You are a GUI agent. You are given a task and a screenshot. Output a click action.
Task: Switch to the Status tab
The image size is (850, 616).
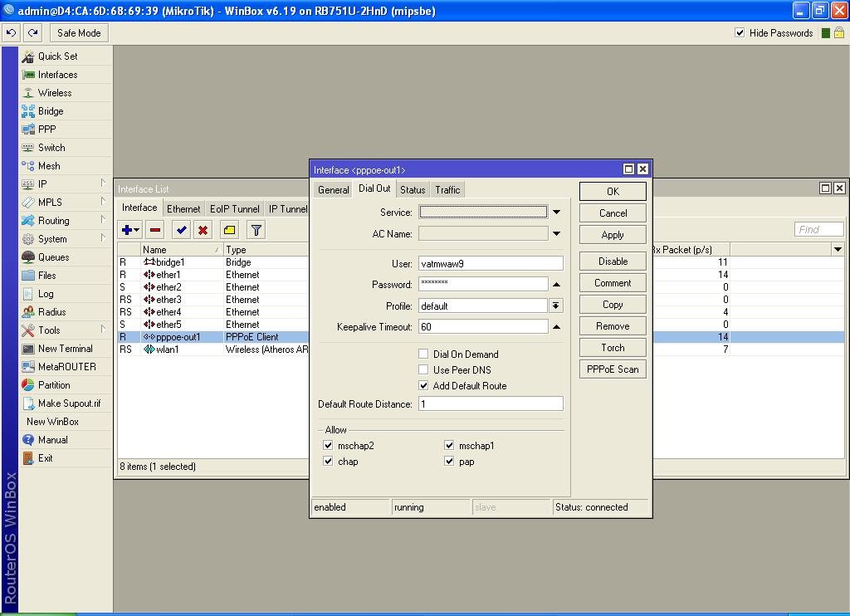click(413, 190)
